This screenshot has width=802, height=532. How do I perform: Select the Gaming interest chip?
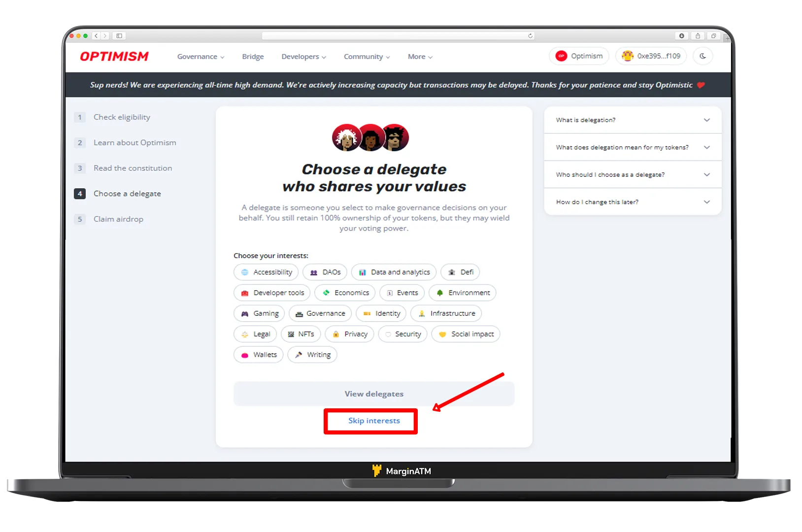pos(259,314)
